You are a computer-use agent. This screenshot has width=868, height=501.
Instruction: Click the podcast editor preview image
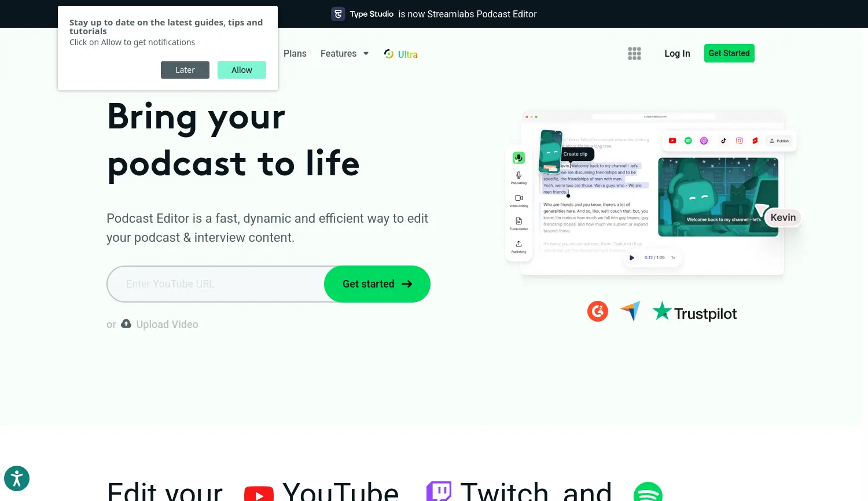pos(653,194)
